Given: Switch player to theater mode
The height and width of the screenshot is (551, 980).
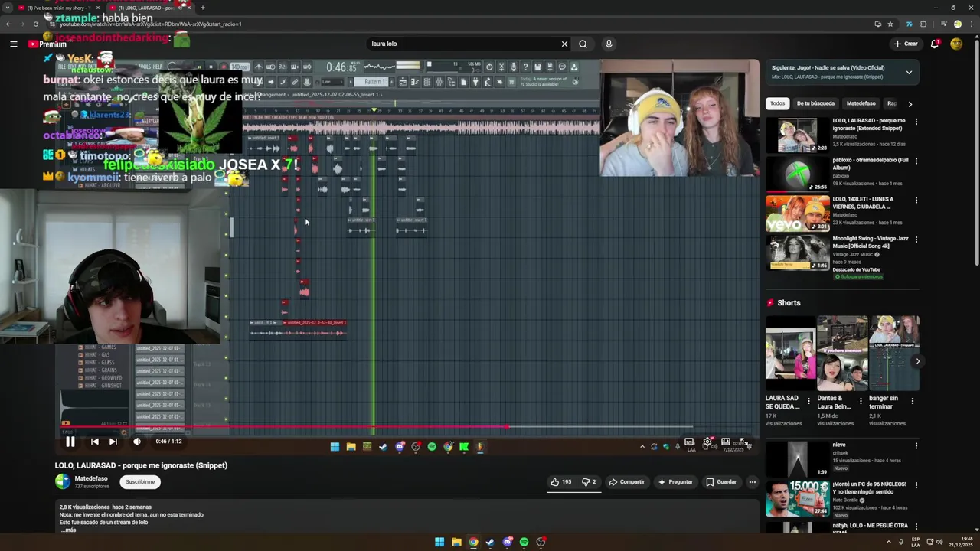Looking at the screenshot, I should (726, 442).
